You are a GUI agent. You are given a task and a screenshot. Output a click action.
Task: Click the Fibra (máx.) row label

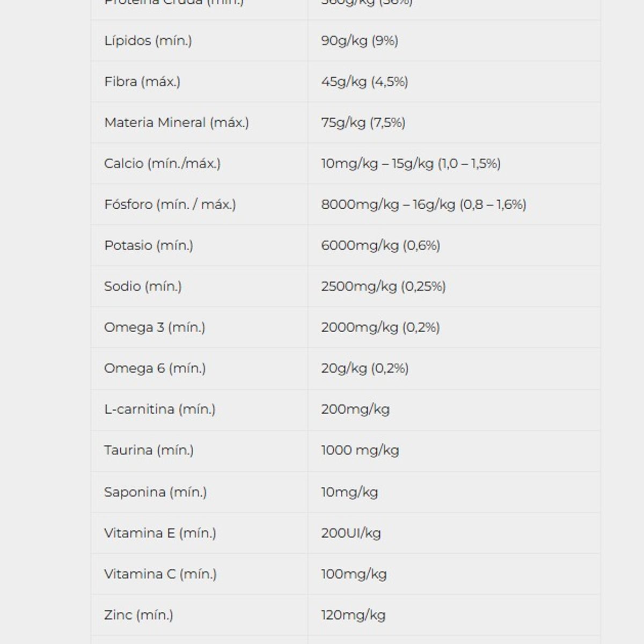pos(142,82)
